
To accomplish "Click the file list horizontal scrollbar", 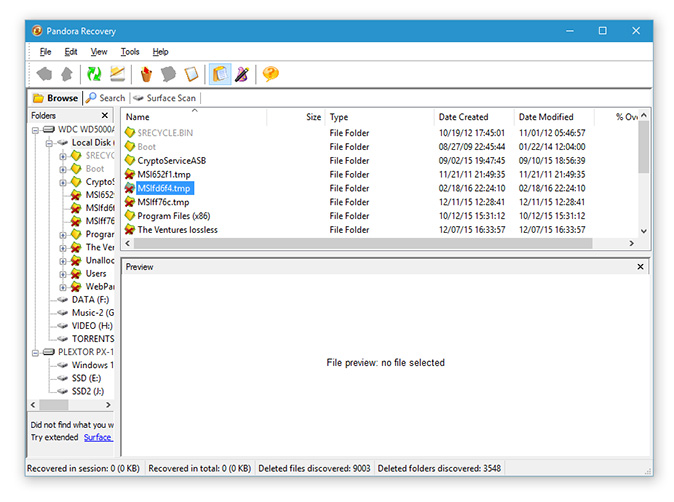I will pos(363,243).
